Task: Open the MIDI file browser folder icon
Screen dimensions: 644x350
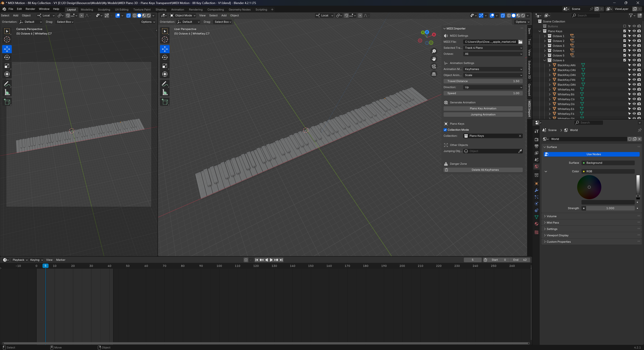Action: pos(520,42)
